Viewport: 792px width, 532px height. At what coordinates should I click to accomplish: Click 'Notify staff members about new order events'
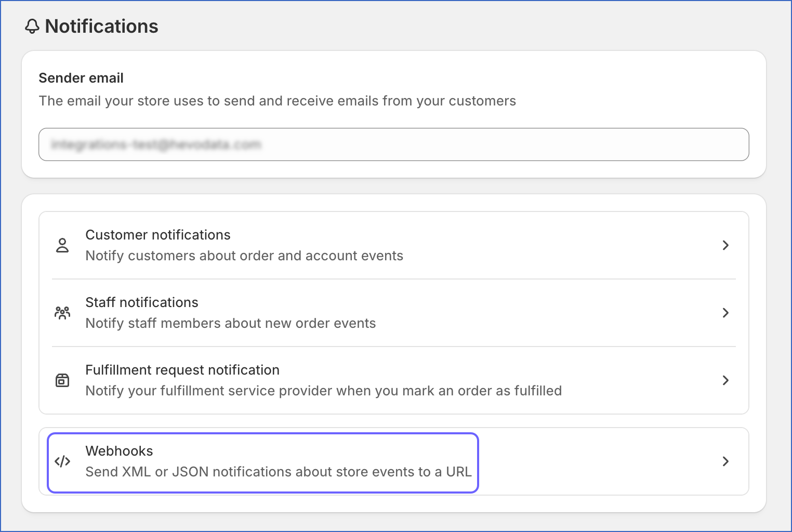[x=230, y=323]
